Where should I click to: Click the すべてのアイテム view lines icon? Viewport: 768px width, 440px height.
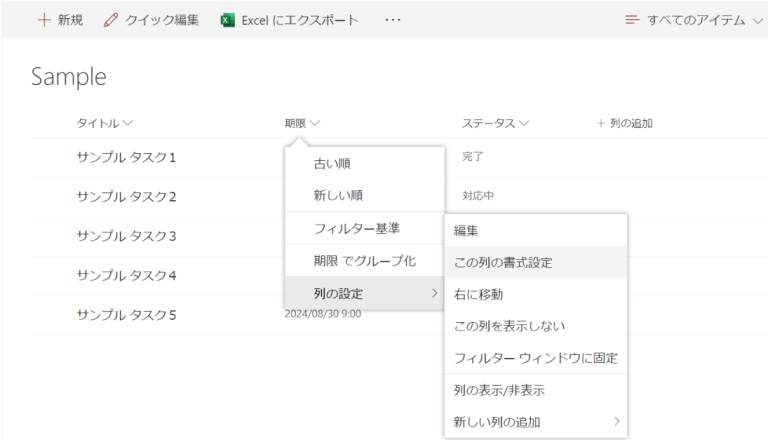click(632, 20)
